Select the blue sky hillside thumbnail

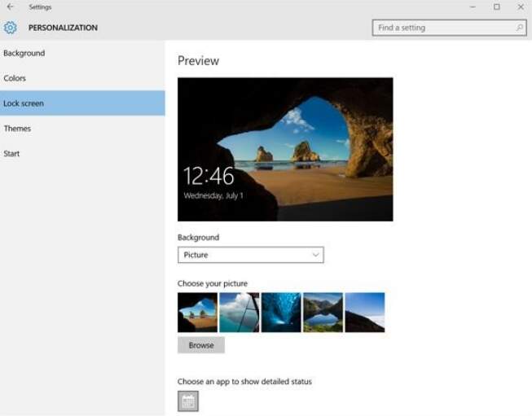point(365,313)
